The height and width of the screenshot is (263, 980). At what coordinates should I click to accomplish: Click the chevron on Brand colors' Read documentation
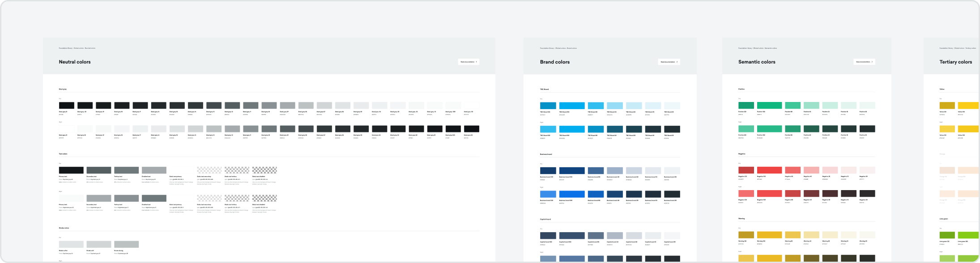(677, 62)
